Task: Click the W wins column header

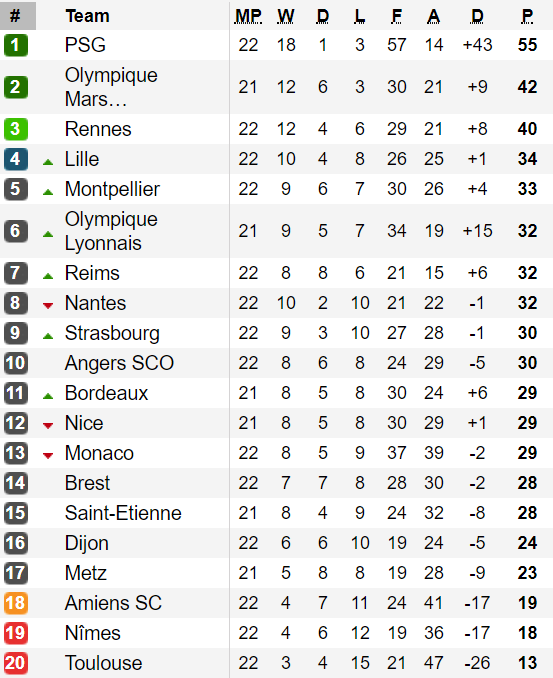Action: point(286,16)
